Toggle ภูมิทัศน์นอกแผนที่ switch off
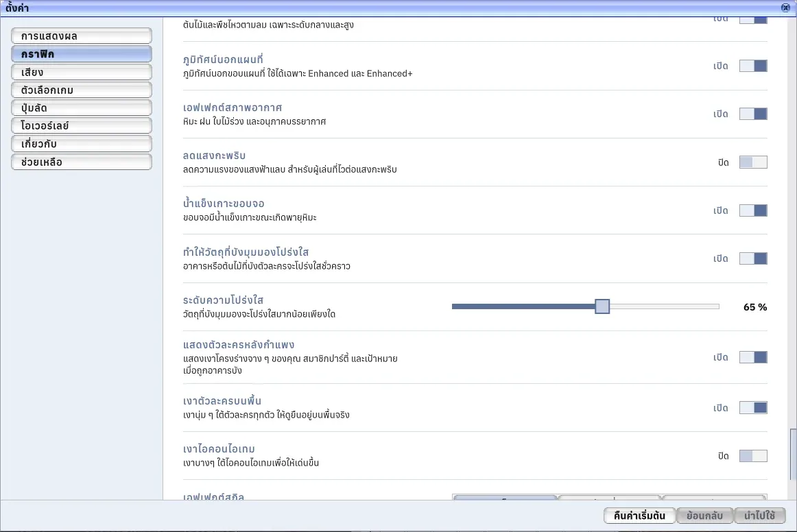This screenshot has height=532, width=797. (x=753, y=66)
